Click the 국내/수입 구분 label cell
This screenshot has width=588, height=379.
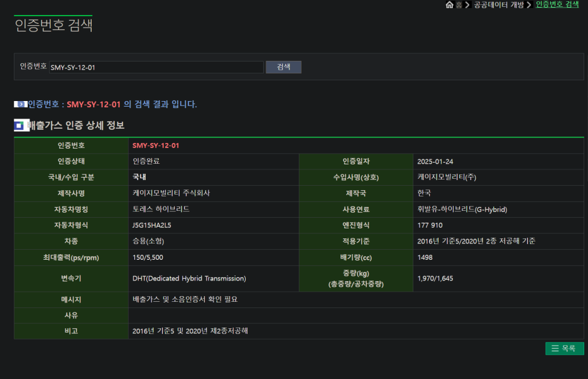click(x=71, y=177)
